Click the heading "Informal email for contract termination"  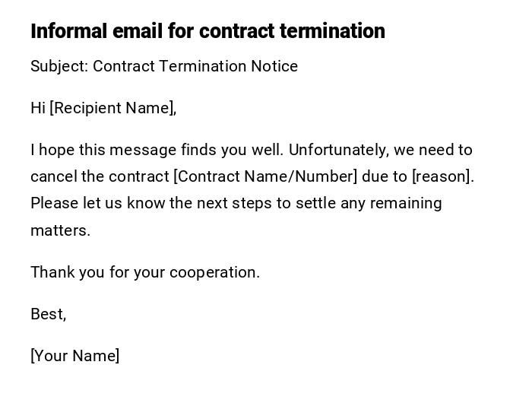click(207, 31)
